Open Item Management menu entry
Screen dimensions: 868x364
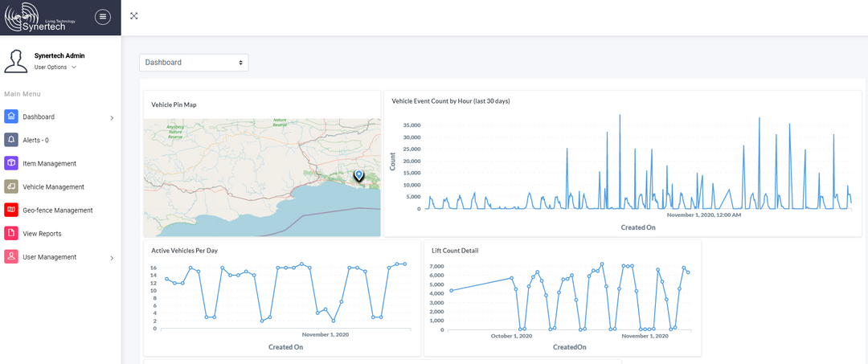(50, 163)
